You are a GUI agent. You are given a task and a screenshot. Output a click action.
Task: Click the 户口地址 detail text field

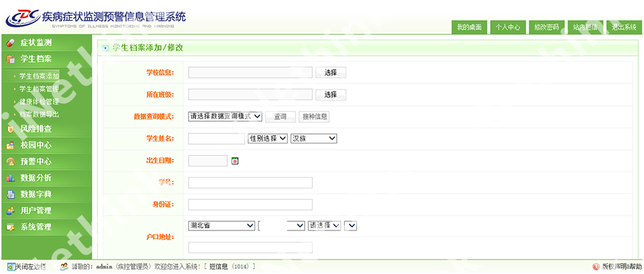click(251, 248)
